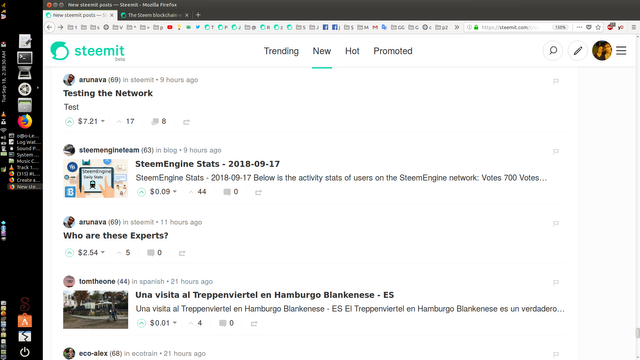The image size is (640, 360).
Task: Open the Gmail bookmark icon
Action: pyautogui.click(x=375, y=27)
